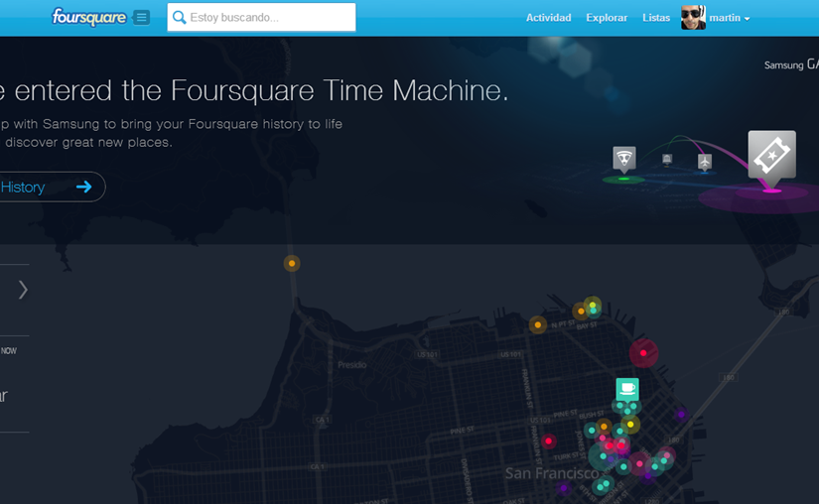
Task: Click the Foursquare logo
Action: pos(88,17)
